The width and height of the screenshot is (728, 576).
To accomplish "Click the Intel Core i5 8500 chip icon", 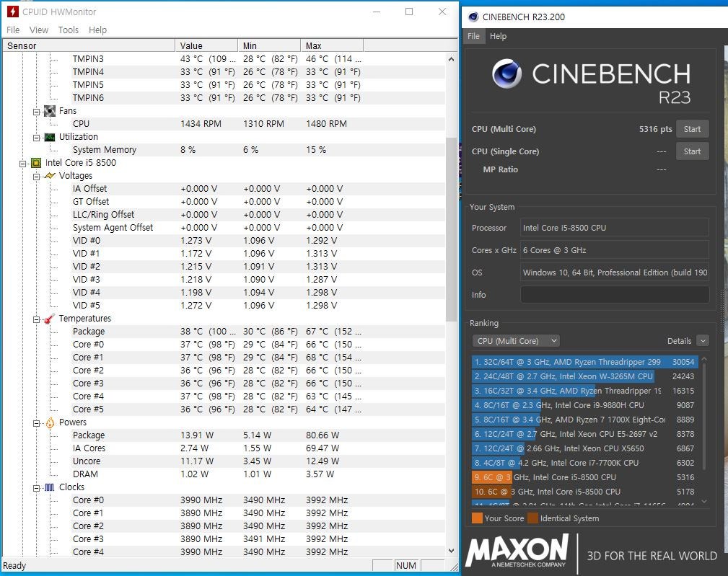I will point(36,163).
